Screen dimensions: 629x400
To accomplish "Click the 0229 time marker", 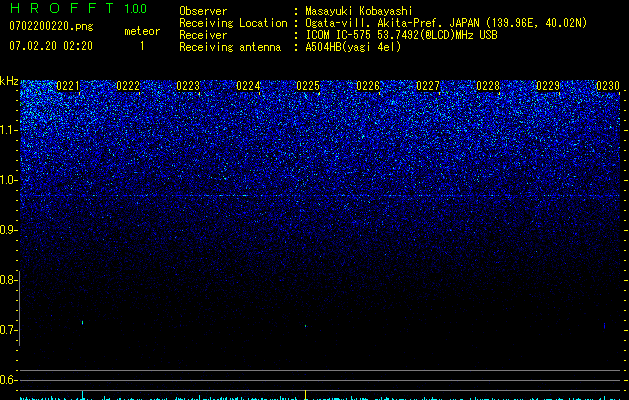I will pyautogui.click(x=548, y=86).
